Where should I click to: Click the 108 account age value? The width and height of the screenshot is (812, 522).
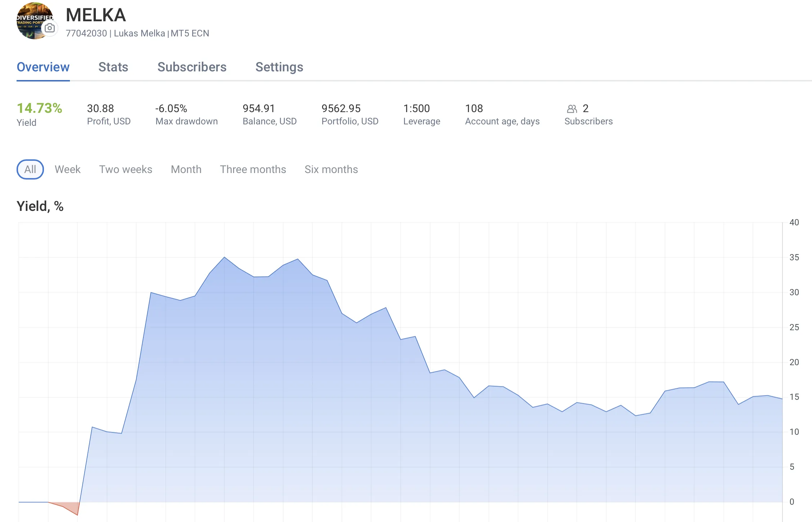tap(474, 109)
